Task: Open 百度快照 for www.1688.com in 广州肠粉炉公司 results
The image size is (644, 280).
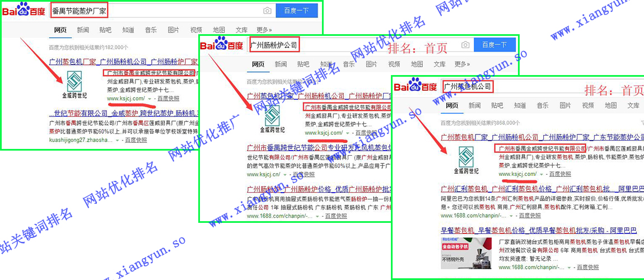Action: tap(335, 216)
